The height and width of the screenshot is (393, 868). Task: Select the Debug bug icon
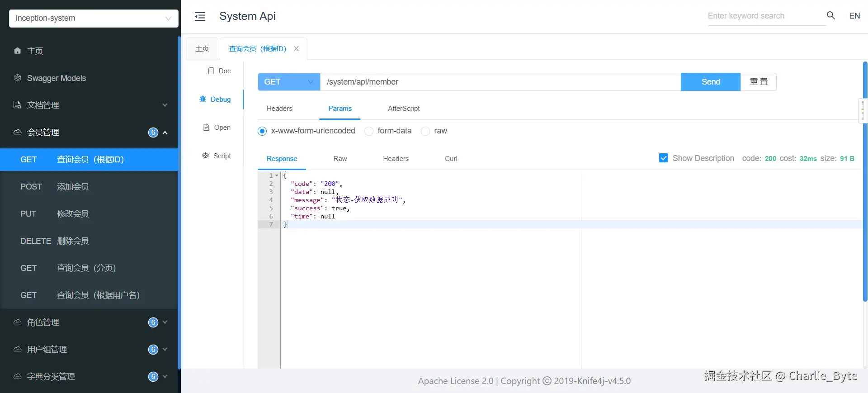[203, 99]
